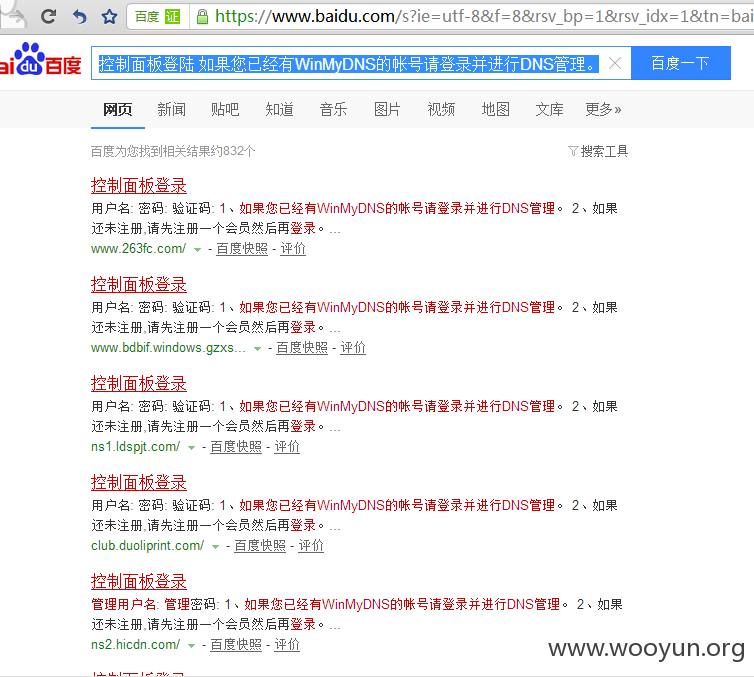Expand dropdown arrow next to ns1.ldspjt.com/
Viewport: 754px width, 677px height.
tap(191, 448)
